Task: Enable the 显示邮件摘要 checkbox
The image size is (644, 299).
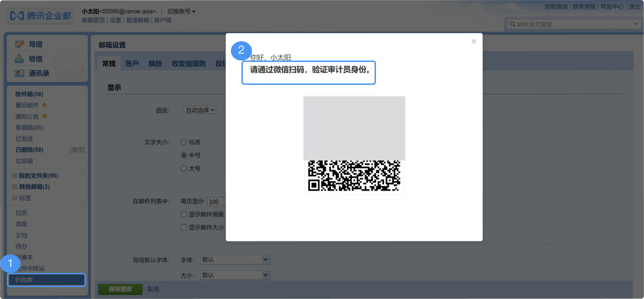Action: 184,214
